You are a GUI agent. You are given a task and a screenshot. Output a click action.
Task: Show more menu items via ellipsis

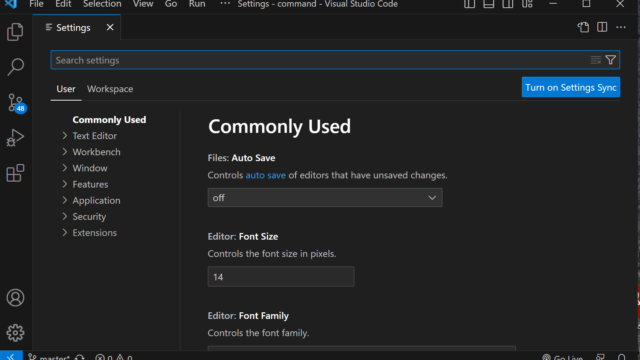[225, 3]
